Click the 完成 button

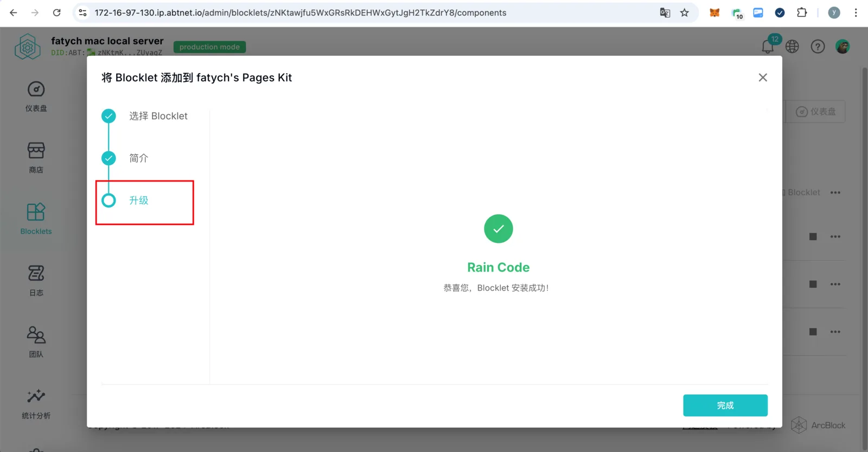[x=725, y=405]
